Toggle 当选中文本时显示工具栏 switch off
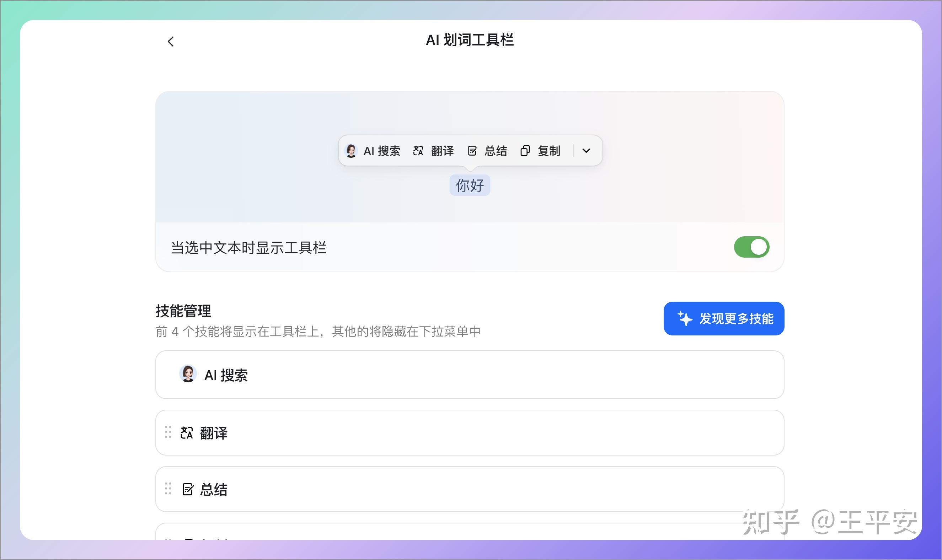 click(x=751, y=247)
